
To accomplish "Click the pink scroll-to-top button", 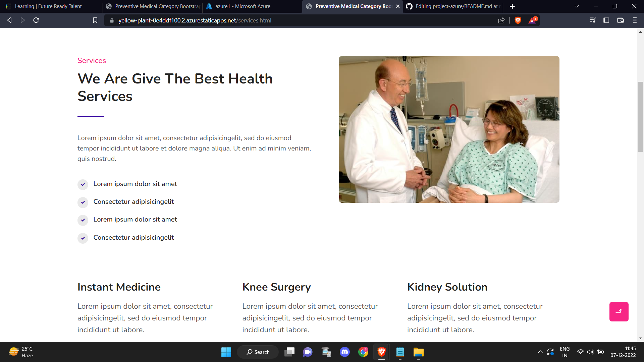I will (619, 312).
